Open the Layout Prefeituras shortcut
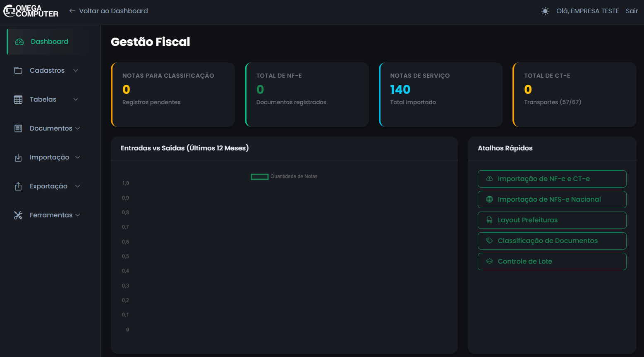 552,220
